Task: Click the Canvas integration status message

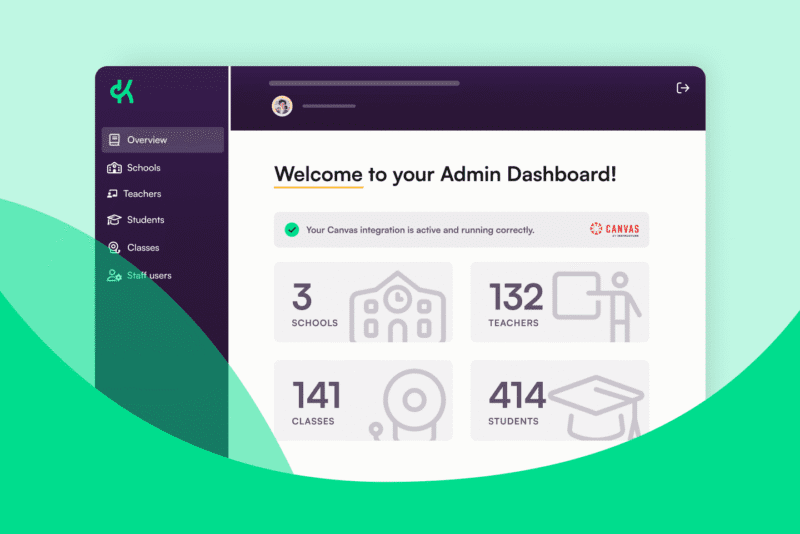Action: (420, 230)
